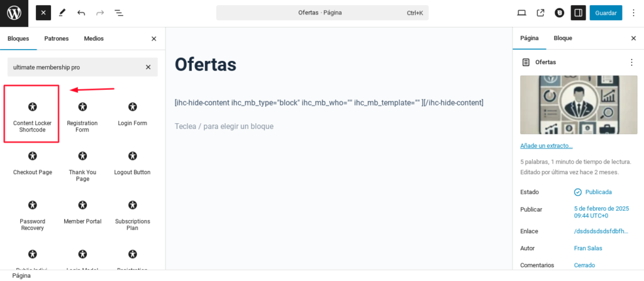Close the block inserter with X toggle
The width and height of the screenshot is (644, 281).
[43, 13]
